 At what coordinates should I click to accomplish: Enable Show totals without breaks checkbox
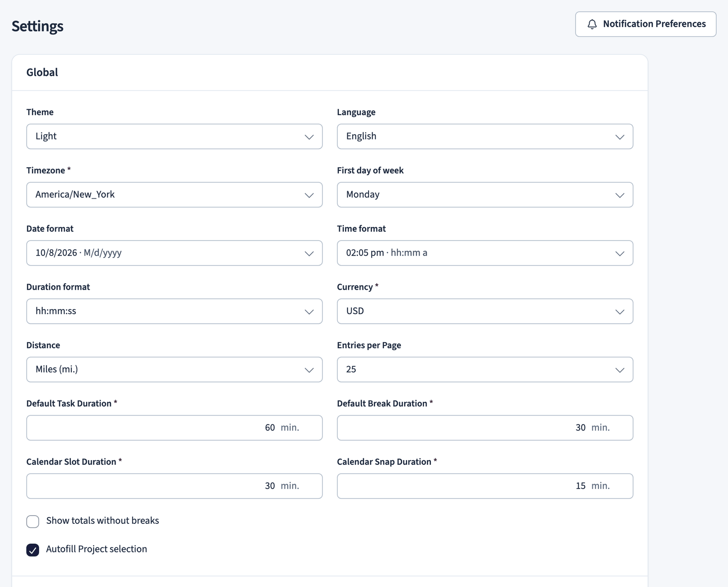click(33, 521)
